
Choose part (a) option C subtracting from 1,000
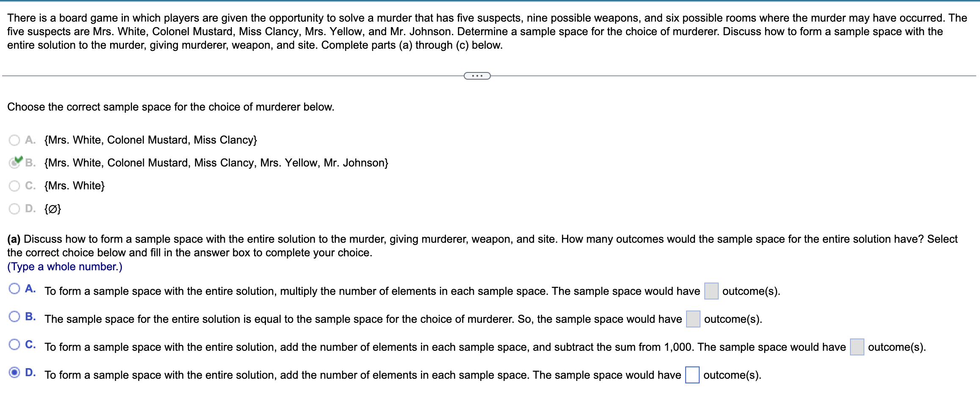pyautogui.click(x=15, y=344)
